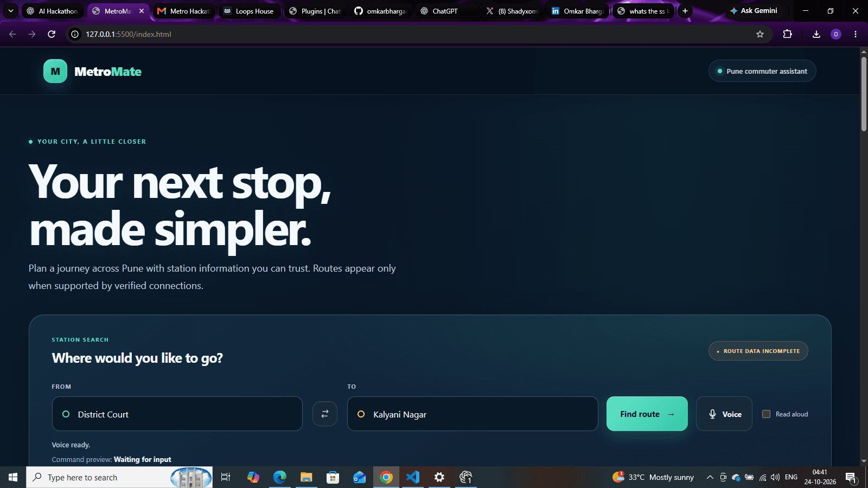The height and width of the screenshot is (488, 868).
Task: Start voice input with the Voice button
Action: coord(724,414)
